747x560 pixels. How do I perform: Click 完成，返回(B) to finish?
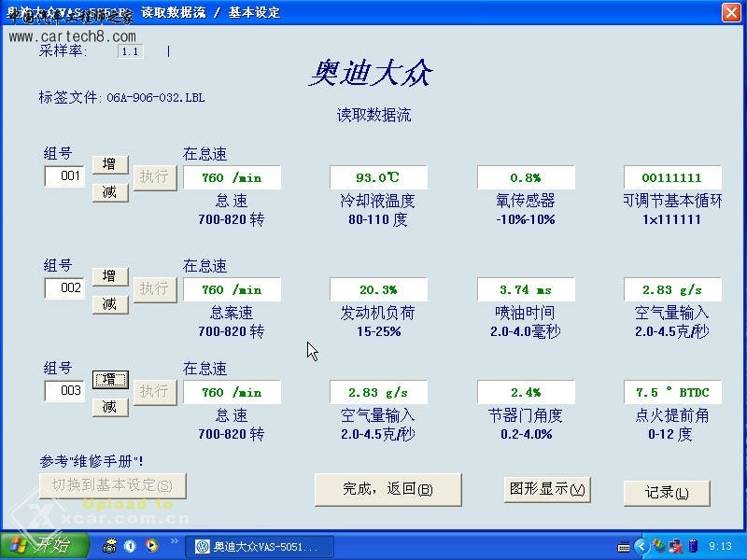click(x=388, y=489)
